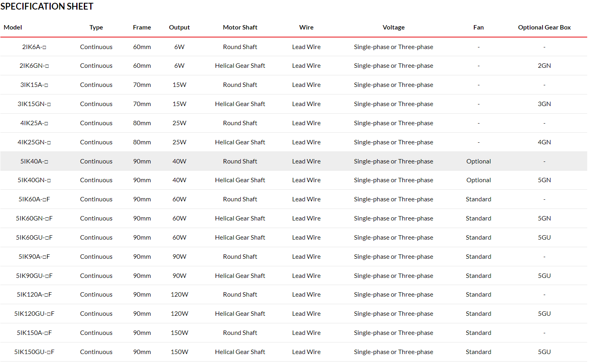Click 4GN gear box in 4IK25GN row
Viewport: 592px width, 364px height.
[x=544, y=142]
